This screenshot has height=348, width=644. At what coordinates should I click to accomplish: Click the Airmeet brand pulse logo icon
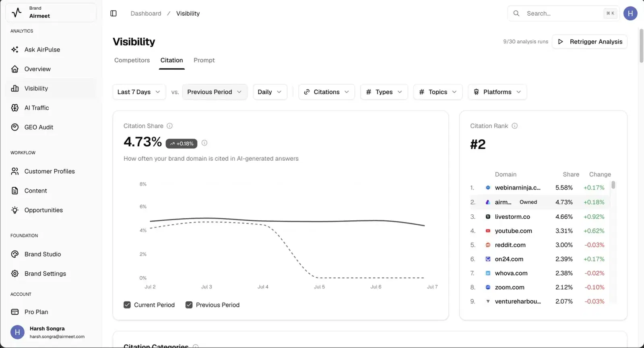pyautogui.click(x=17, y=12)
